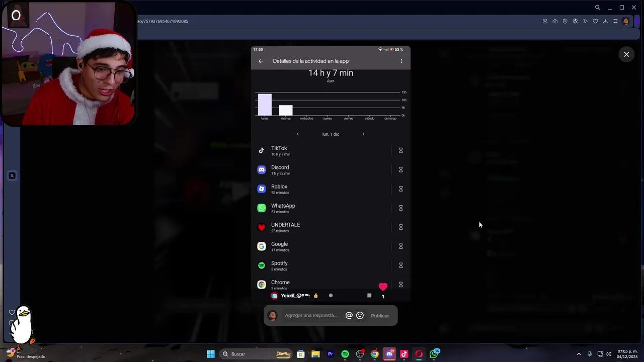
Task: Click the commenter avatar in reply box
Action: click(272, 316)
